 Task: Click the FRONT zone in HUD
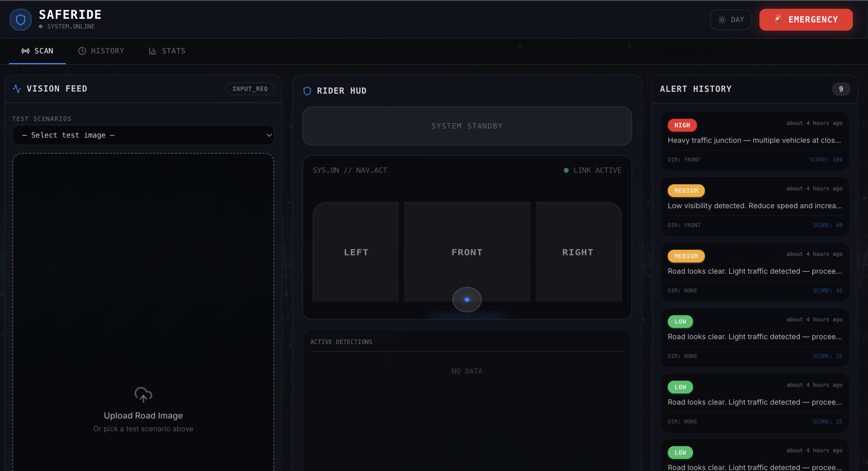pyautogui.click(x=467, y=252)
